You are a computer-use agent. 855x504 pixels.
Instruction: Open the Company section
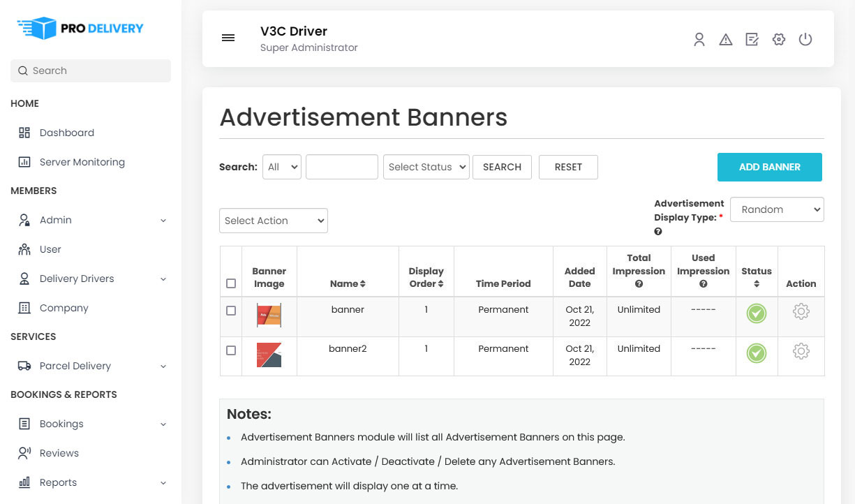[x=64, y=308]
